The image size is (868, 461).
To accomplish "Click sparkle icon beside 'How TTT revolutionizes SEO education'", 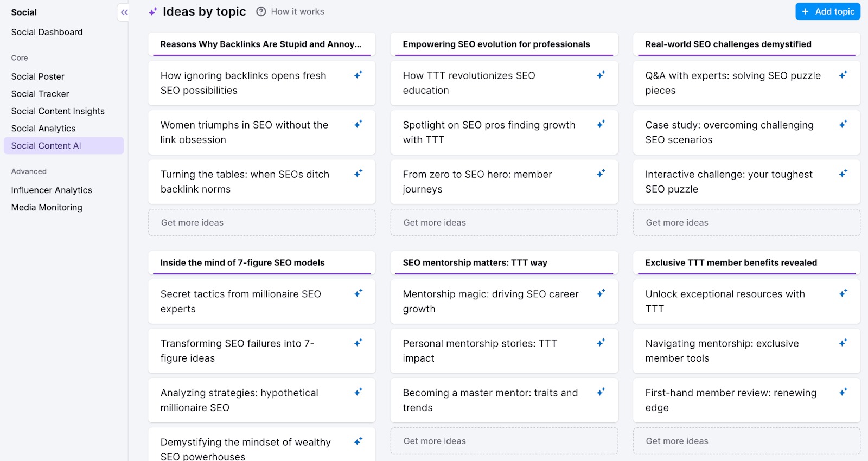I will coord(601,75).
